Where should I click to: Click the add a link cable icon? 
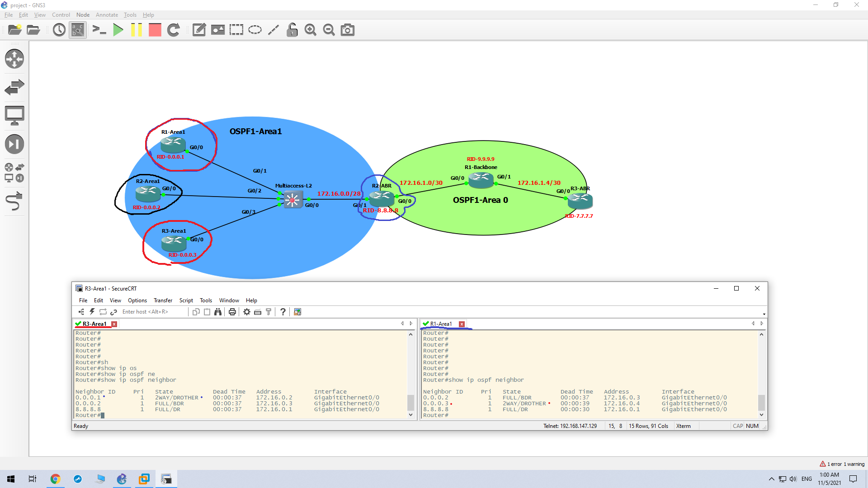click(x=14, y=202)
